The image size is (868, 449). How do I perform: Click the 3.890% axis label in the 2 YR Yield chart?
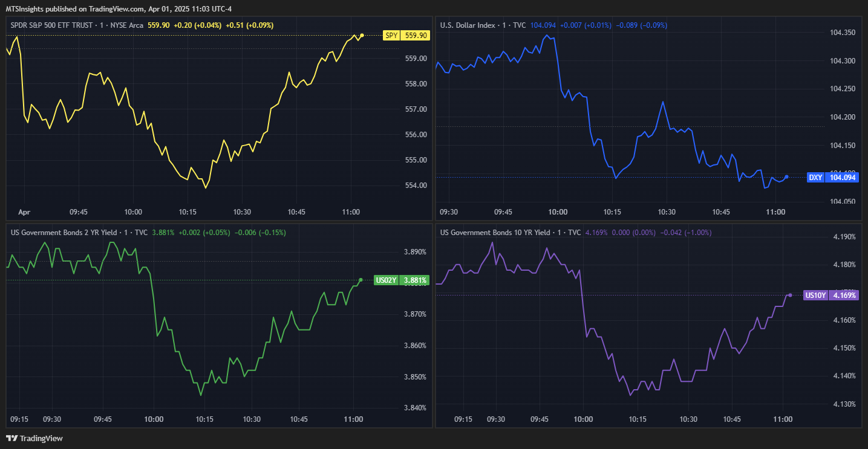tap(414, 252)
